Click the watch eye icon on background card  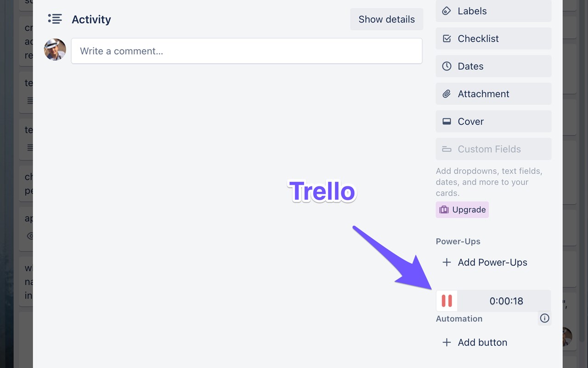tap(30, 236)
